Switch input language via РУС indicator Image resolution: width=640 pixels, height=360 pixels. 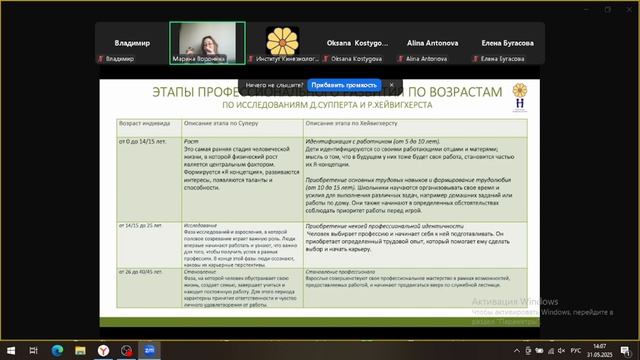tap(576, 351)
